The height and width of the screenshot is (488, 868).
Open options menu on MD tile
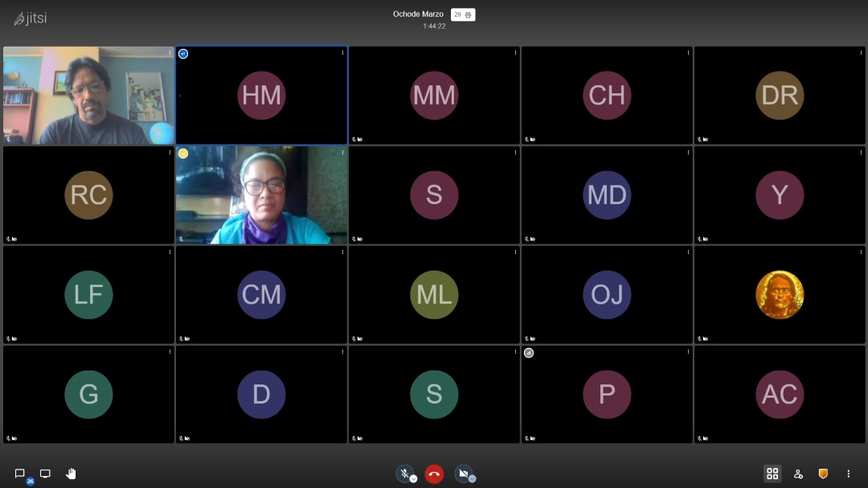[688, 153]
